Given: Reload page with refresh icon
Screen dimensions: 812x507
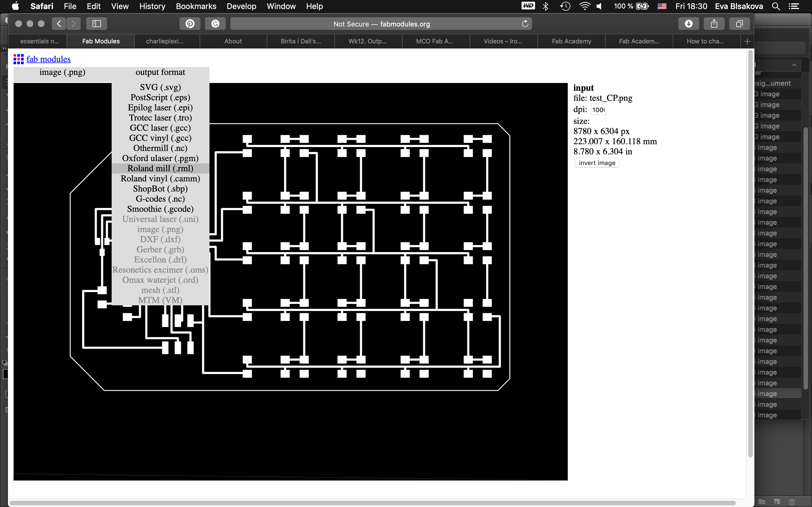Looking at the screenshot, I should pyautogui.click(x=525, y=24).
